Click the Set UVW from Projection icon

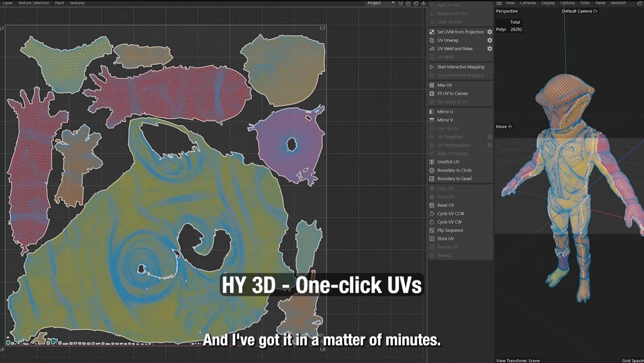click(432, 32)
